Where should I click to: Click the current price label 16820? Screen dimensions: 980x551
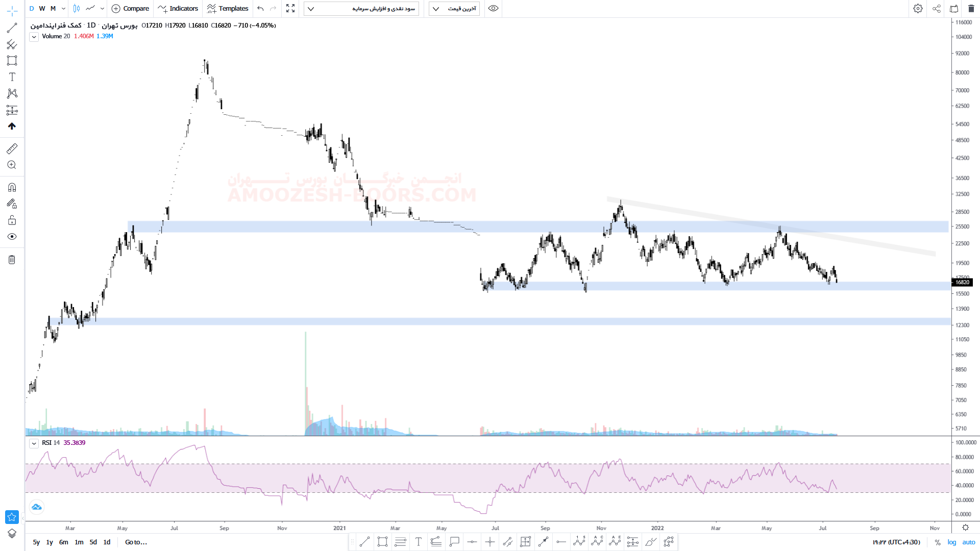click(x=962, y=282)
